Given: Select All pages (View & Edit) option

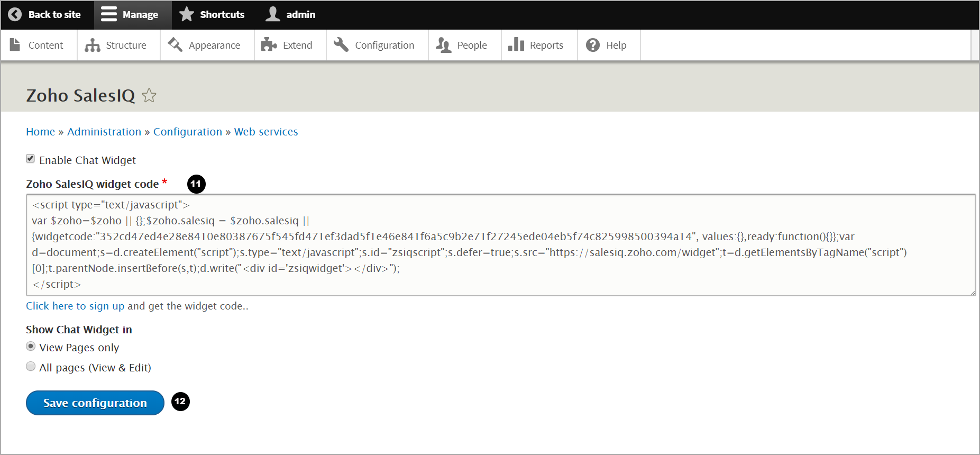Looking at the screenshot, I should coord(31,367).
